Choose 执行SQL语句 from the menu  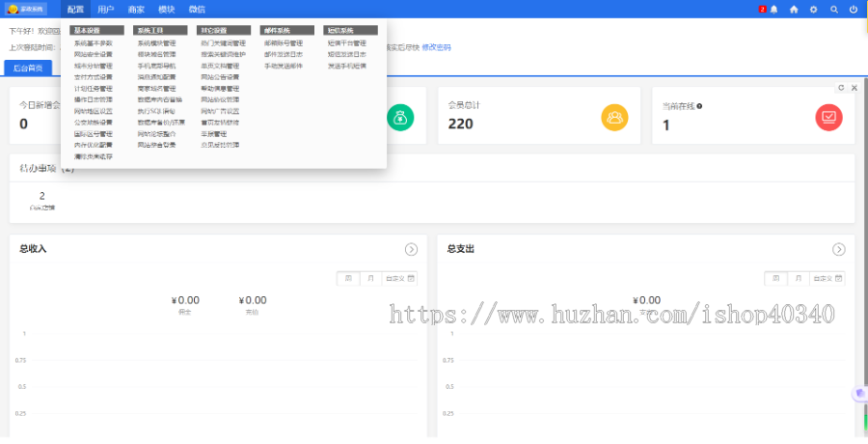pyautogui.click(x=156, y=111)
